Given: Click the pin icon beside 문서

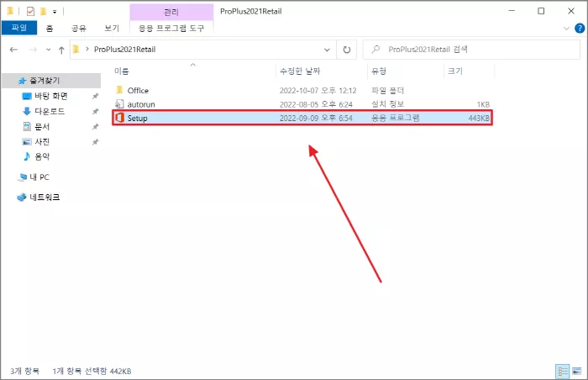Looking at the screenshot, I should click(95, 127).
